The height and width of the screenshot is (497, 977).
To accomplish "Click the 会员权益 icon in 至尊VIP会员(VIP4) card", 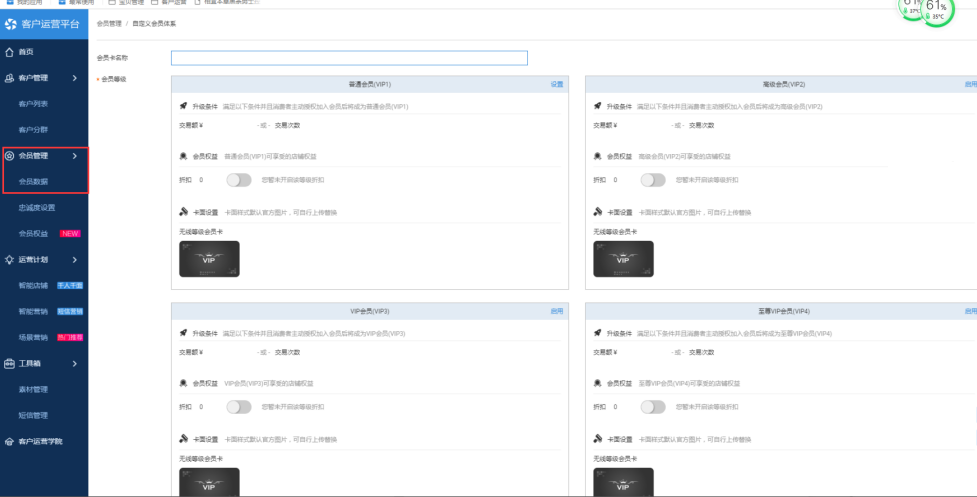I will click(x=598, y=383).
